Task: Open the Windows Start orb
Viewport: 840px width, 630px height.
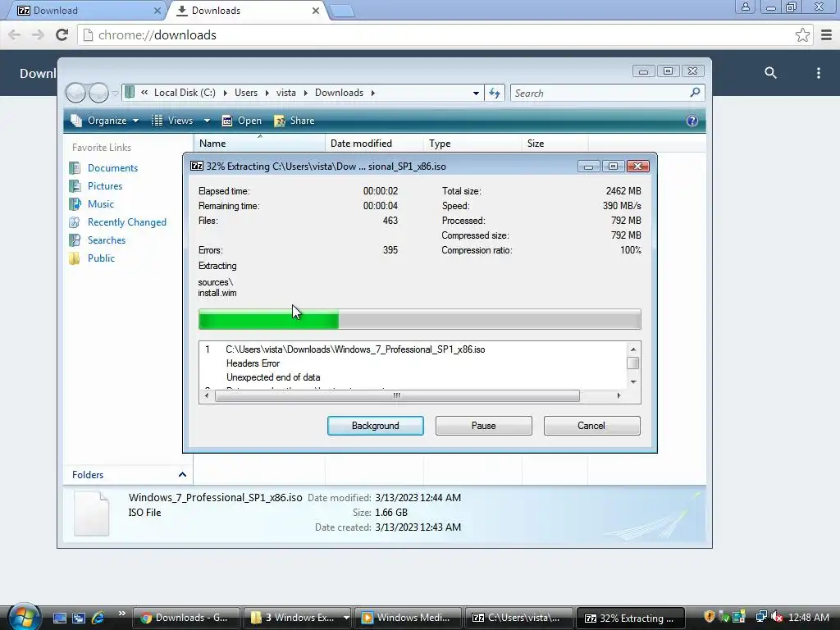Action: click(24, 616)
